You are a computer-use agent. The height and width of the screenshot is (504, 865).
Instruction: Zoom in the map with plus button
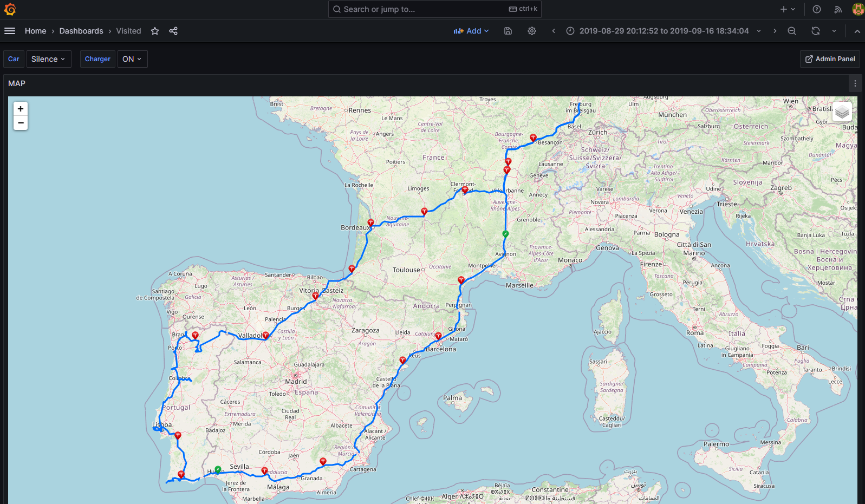pyautogui.click(x=21, y=109)
